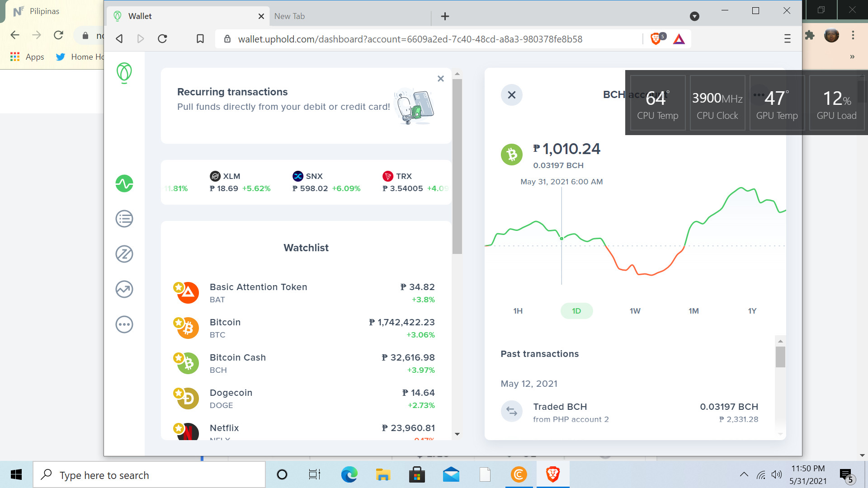Open the transactions list sidebar icon

click(124, 219)
